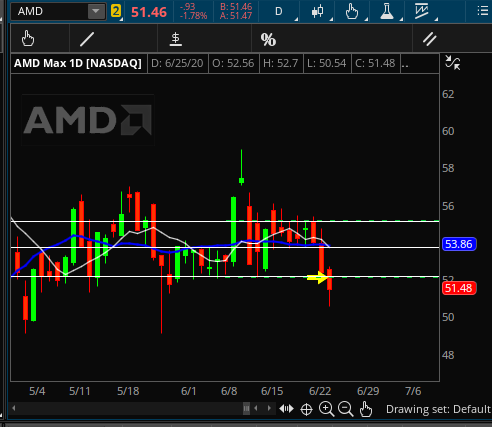Click the 'H: 52.7' high value
The height and width of the screenshot is (427, 492).
point(281,63)
